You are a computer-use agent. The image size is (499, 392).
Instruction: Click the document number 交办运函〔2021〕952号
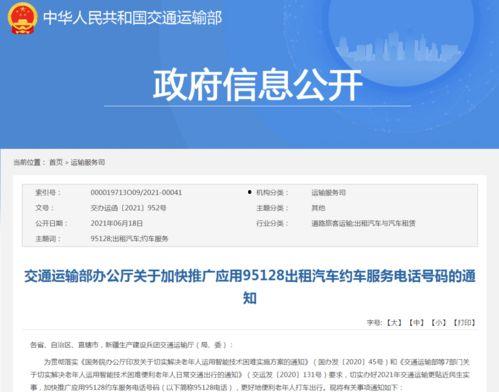coord(128,208)
